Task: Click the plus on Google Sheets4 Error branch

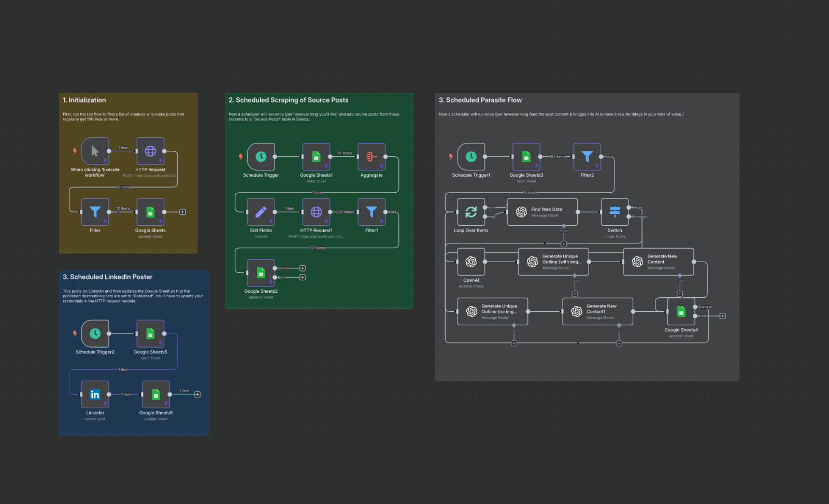Action: click(x=723, y=316)
